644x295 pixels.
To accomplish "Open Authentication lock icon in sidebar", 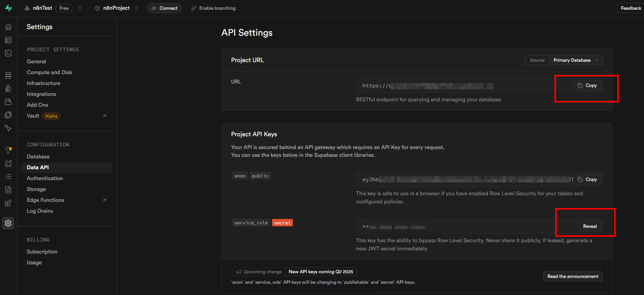I will click(x=8, y=88).
